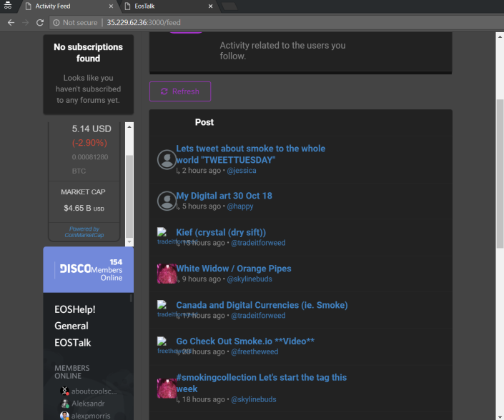Viewport: 504px width, 420px height.
Task: Click the No subscriptions found heading
Action: (x=88, y=53)
